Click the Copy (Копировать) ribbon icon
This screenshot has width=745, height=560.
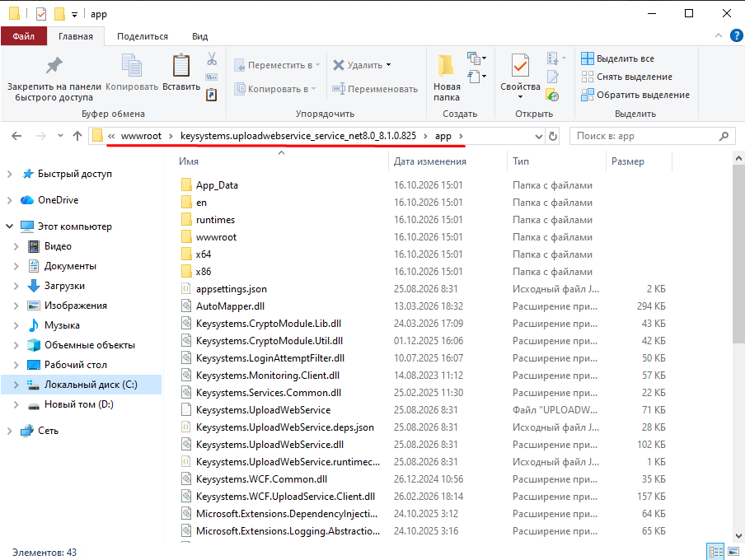(x=132, y=72)
